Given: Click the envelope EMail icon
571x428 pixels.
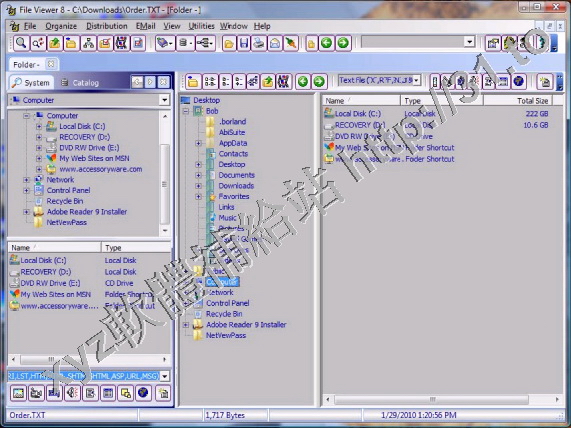Looking at the screenshot, I should coord(275,43).
